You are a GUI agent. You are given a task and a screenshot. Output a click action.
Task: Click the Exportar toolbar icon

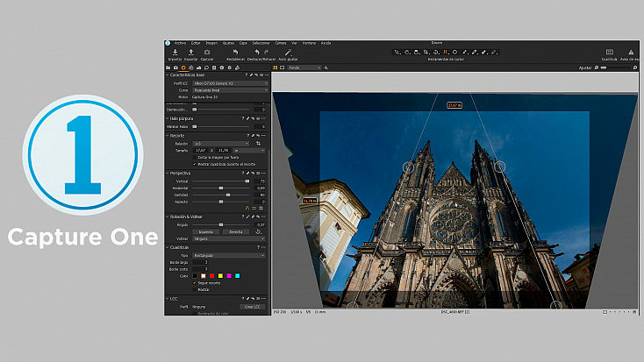[191, 52]
